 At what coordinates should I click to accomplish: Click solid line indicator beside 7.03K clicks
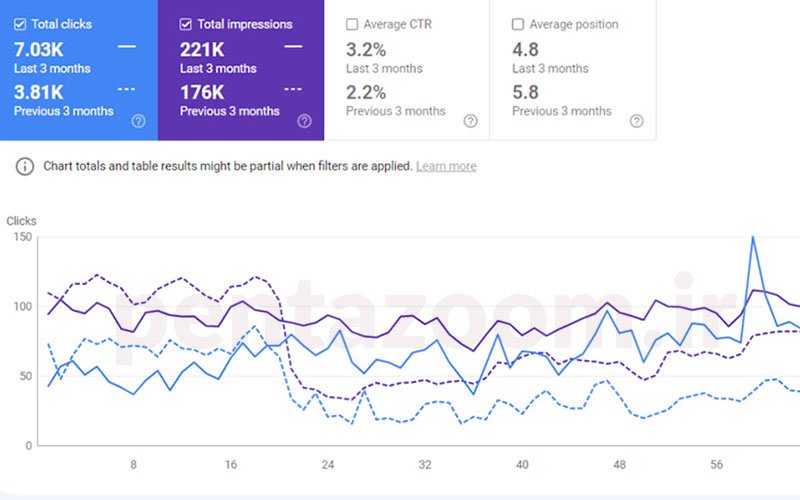click(x=127, y=47)
